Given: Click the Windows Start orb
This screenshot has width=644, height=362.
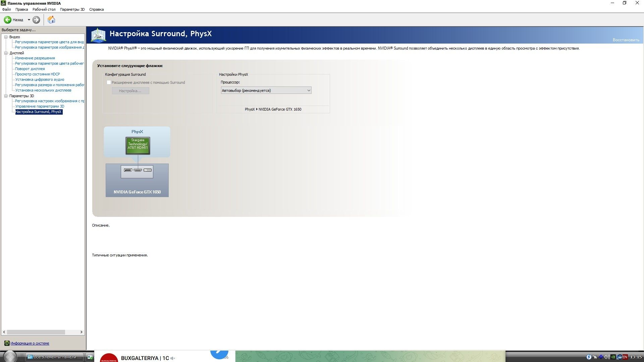Looking at the screenshot, I should click(x=10, y=356).
